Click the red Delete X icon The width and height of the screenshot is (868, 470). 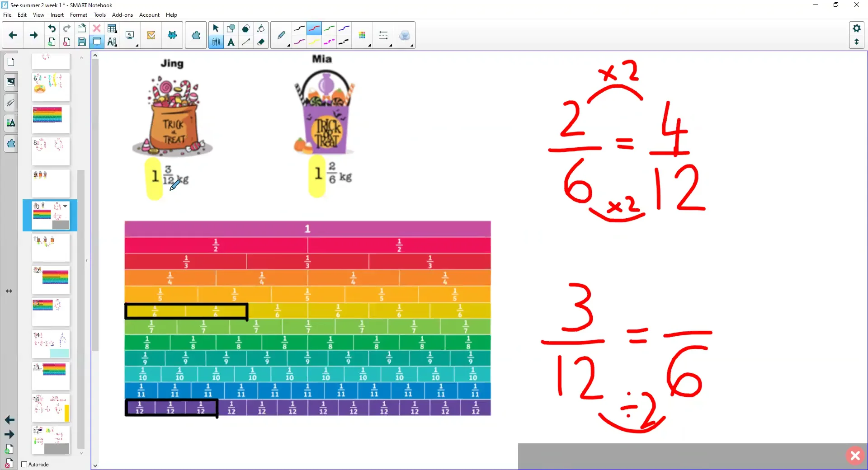tap(96, 28)
